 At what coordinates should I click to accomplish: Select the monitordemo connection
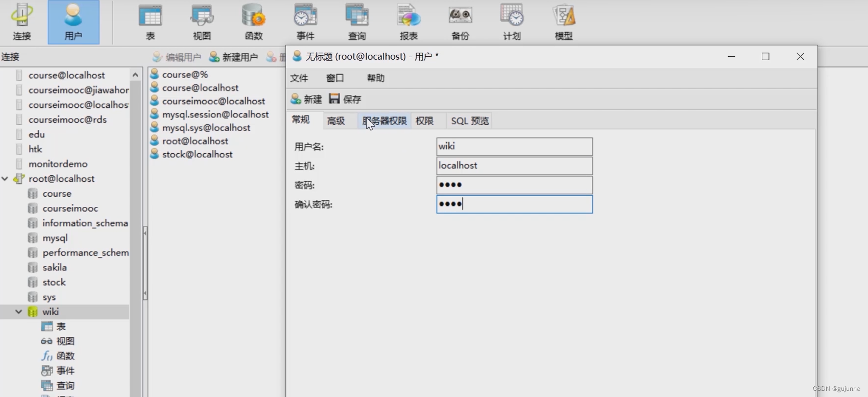(58, 164)
